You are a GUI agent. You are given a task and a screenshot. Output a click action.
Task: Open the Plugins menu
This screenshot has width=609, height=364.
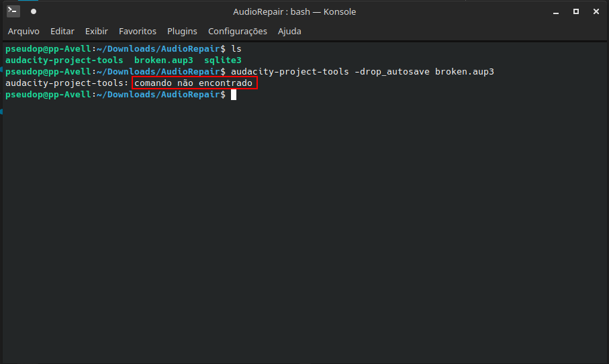coord(182,32)
